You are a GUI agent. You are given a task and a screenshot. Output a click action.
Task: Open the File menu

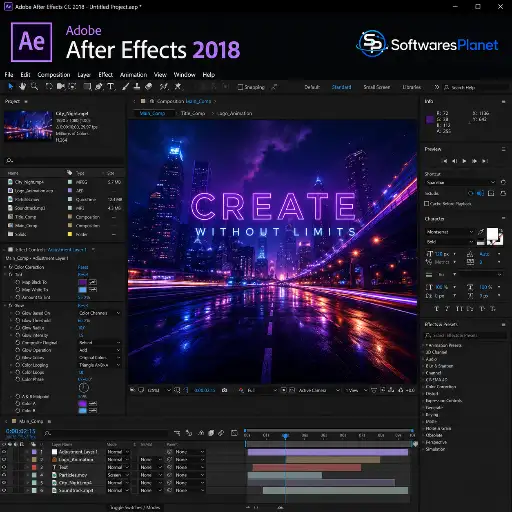9,75
